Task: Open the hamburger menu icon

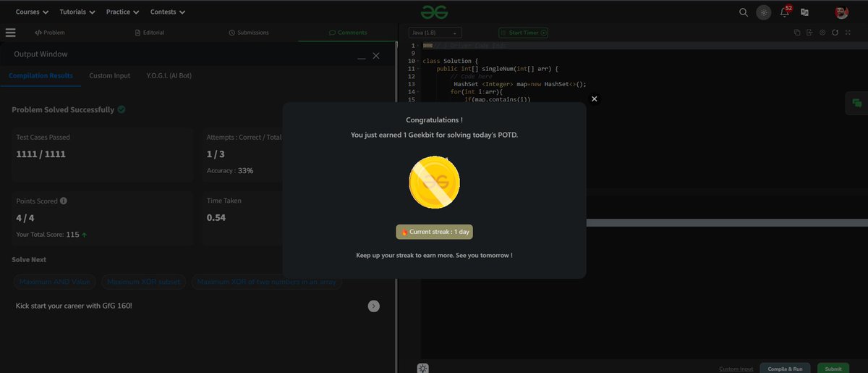Action: coord(10,33)
